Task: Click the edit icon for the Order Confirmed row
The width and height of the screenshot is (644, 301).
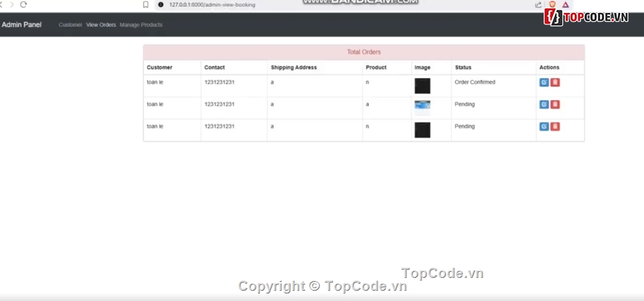Action: pyautogui.click(x=544, y=83)
